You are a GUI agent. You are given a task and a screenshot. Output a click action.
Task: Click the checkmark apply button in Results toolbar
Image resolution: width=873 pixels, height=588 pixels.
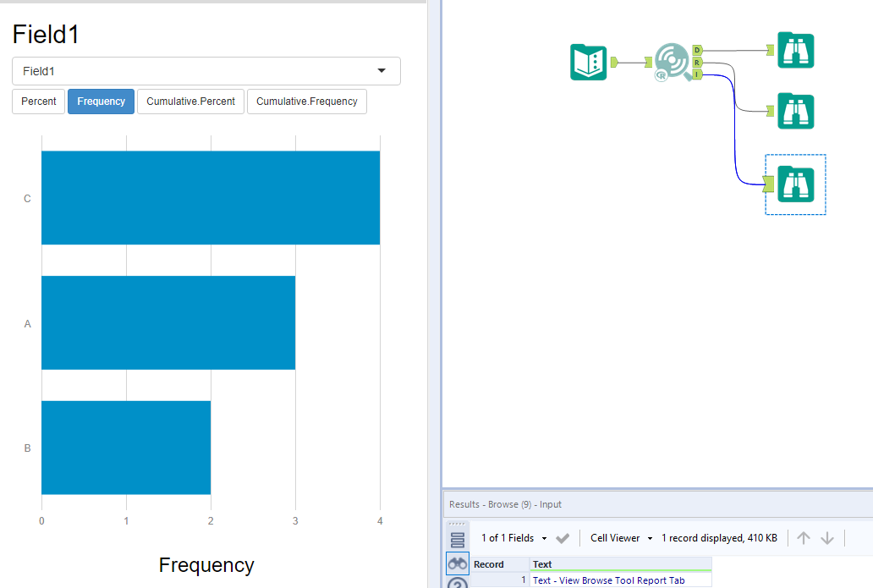562,537
